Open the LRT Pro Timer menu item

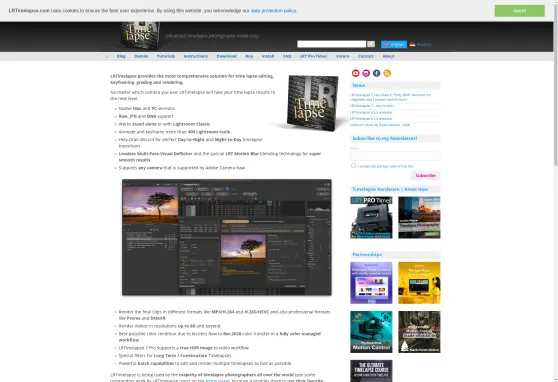click(x=313, y=56)
